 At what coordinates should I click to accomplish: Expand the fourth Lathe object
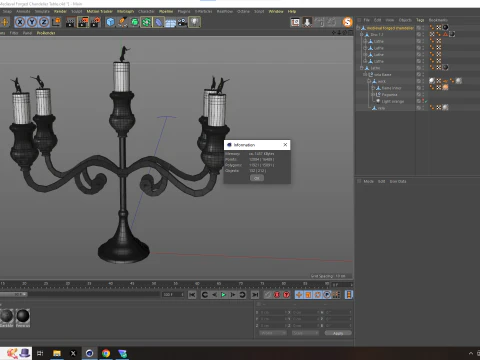click(x=365, y=61)
